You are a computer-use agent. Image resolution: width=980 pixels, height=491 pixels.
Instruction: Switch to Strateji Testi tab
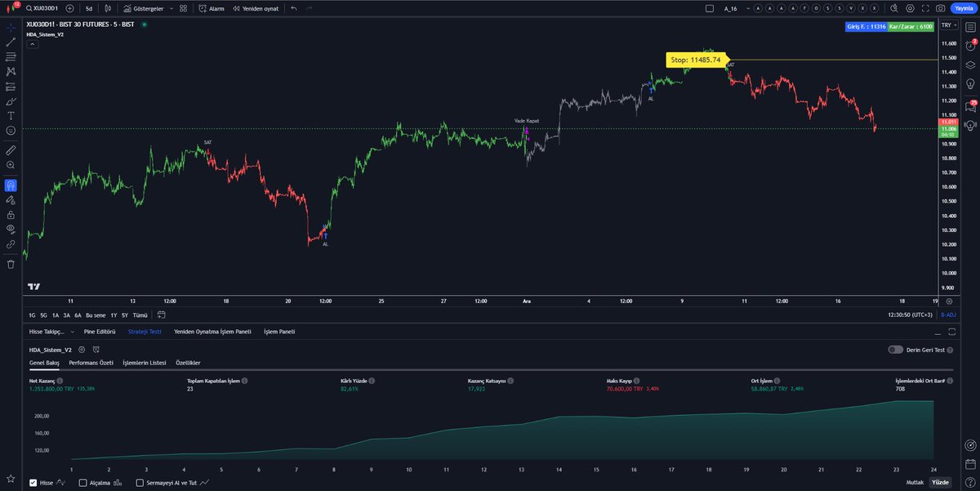click(145, 332)
